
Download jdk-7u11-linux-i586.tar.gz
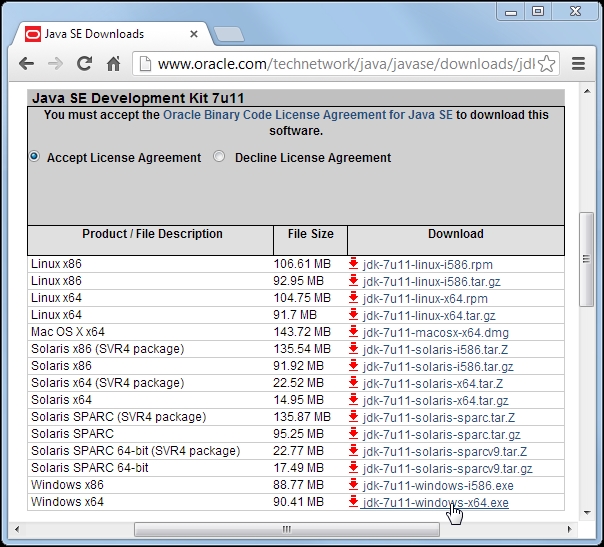(431, 282)
